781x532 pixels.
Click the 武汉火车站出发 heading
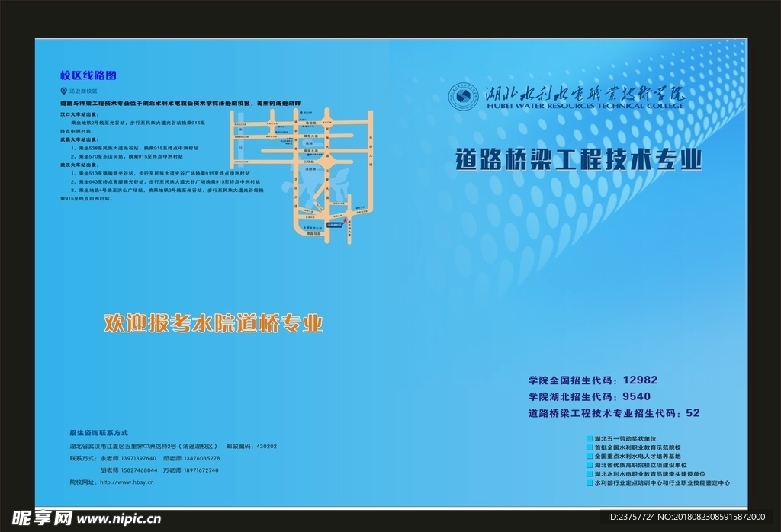tap(79, 165)
